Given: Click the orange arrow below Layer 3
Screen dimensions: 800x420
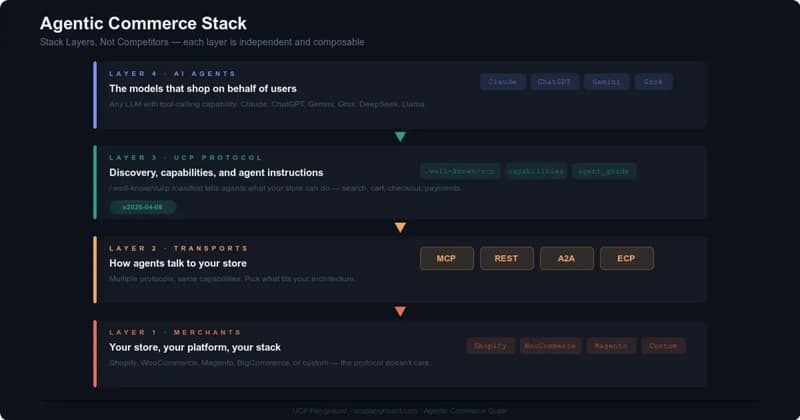Looking at the screenshot, I should (400, 228).
